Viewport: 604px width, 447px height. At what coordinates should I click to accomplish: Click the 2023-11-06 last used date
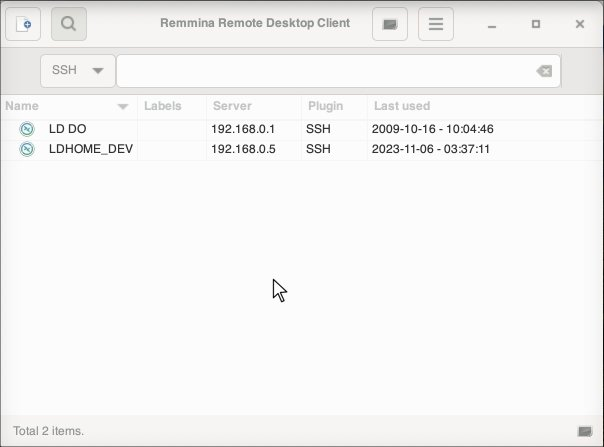431,149
